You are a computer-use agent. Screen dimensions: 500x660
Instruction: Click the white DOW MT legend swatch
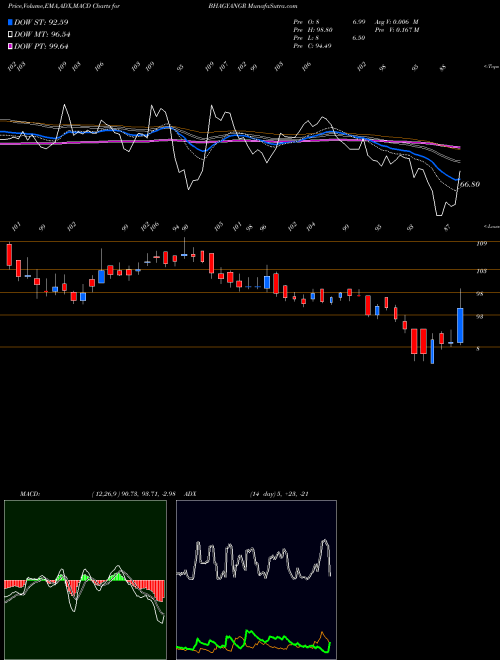pos(10,35)
